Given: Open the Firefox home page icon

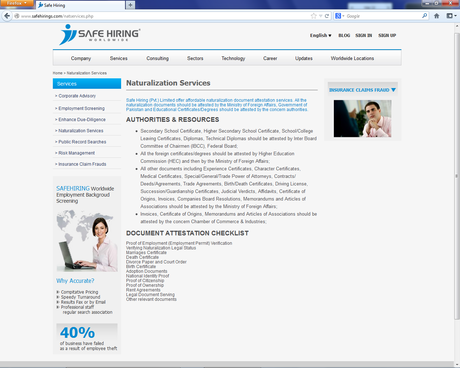Looking at the screenshot, I should point(436,16).
